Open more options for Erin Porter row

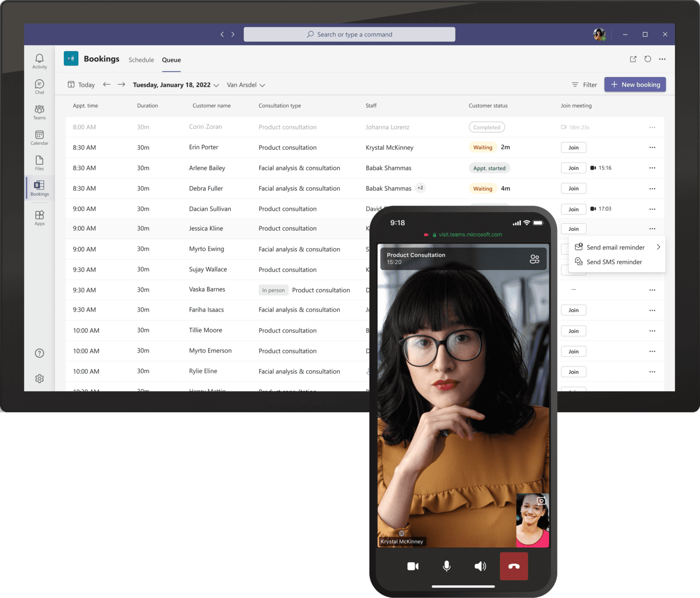pyautogui.click(x=652, y=148)
